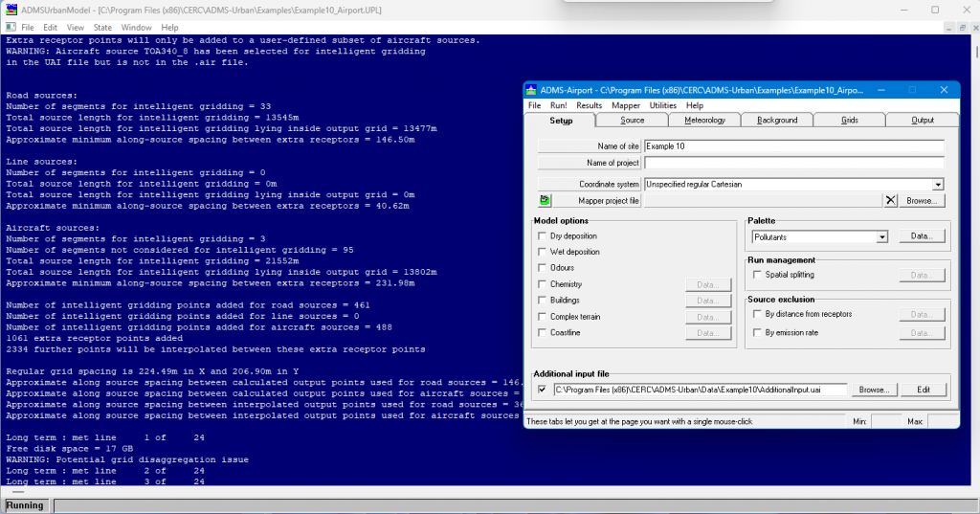Select the Setup tab
This screenshot has height=514, width=980.
point(561,120)
